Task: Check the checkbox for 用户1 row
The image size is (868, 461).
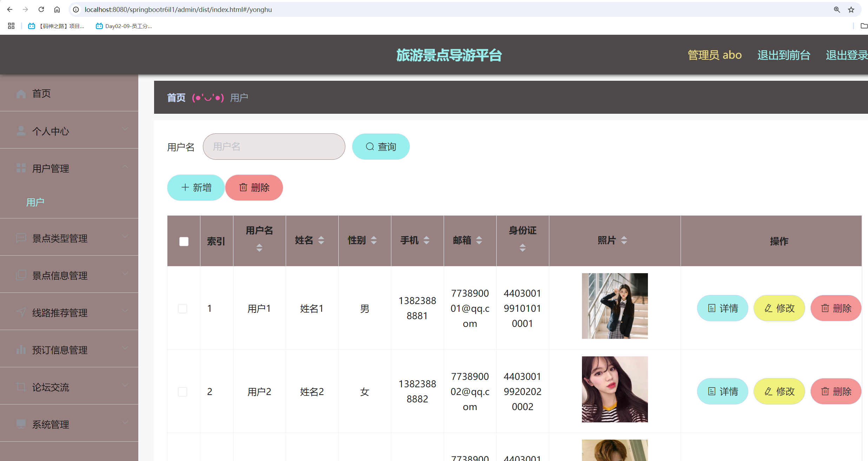Action: pos(183,309)
